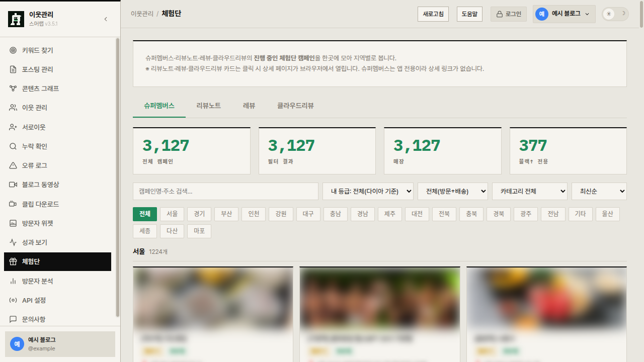644x362 pixels.
Task: Filter by 마포 region chip
Action: click(199, 231)
